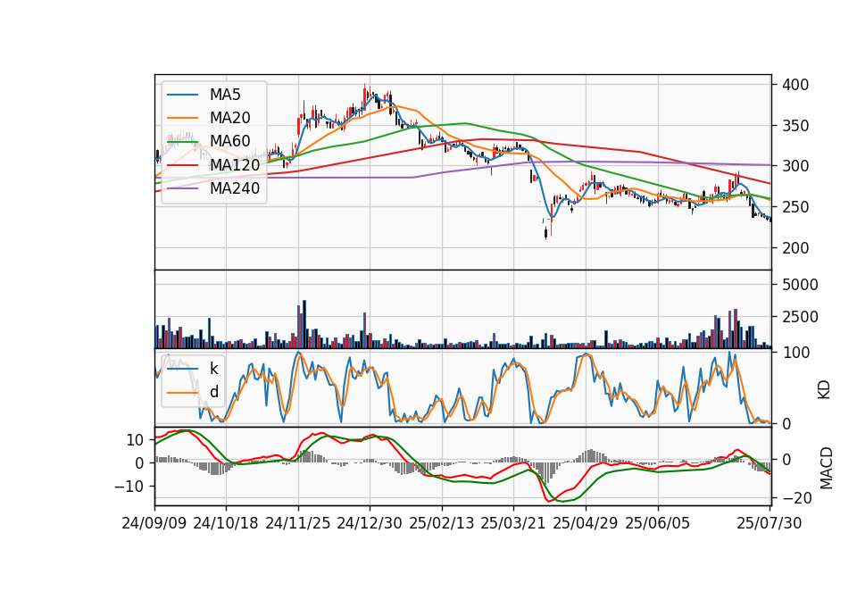The height and width of the screenshot is (616, 857).
Task: Click the 25/07/30 date label
Action: (770, 523)
